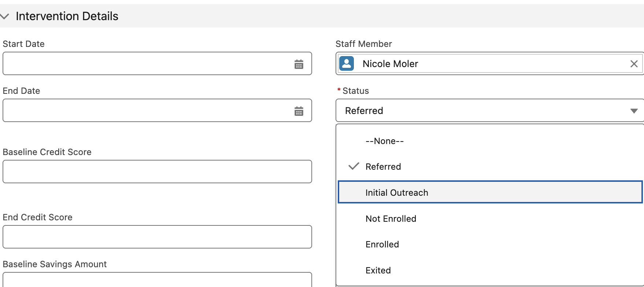Open the End Date calendar picker

pyautogui.click(x=299, y=111)
